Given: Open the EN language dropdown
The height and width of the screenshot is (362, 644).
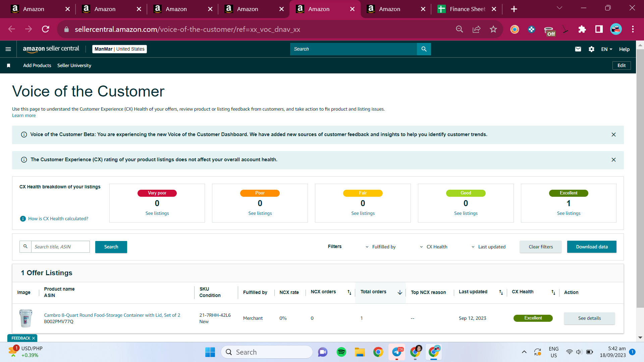Looking at the screenshot, I should 607,49.
